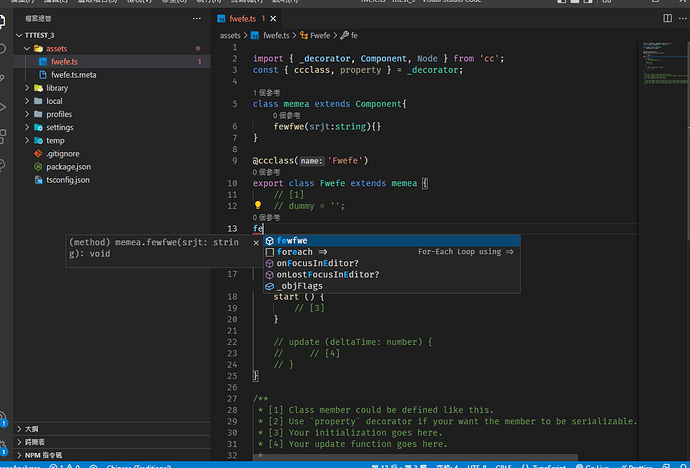
Task: Pick the _objFlags suggestion entry
Action: (x=299, y=286)
